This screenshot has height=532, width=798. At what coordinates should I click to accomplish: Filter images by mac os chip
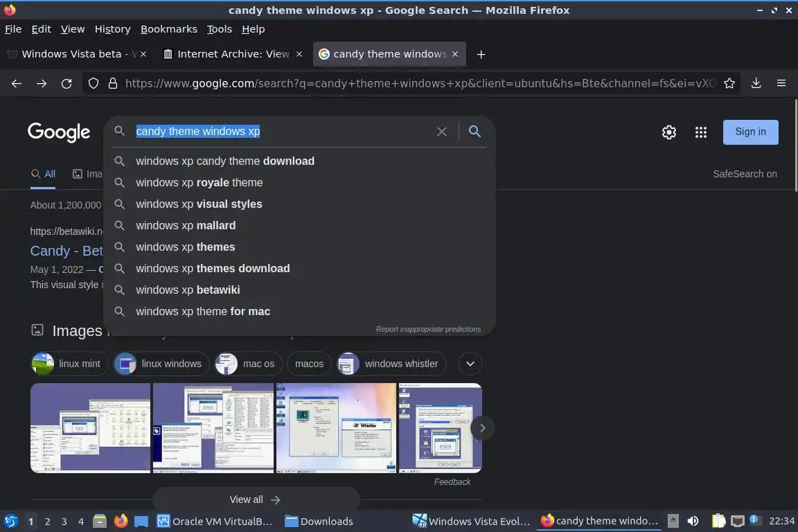[x=248, y=364]
